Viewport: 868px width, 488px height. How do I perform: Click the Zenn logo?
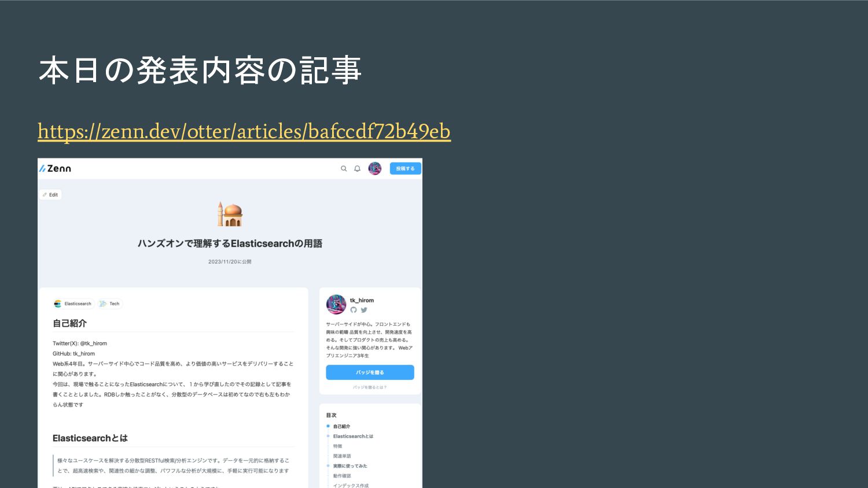coord(55,168)
